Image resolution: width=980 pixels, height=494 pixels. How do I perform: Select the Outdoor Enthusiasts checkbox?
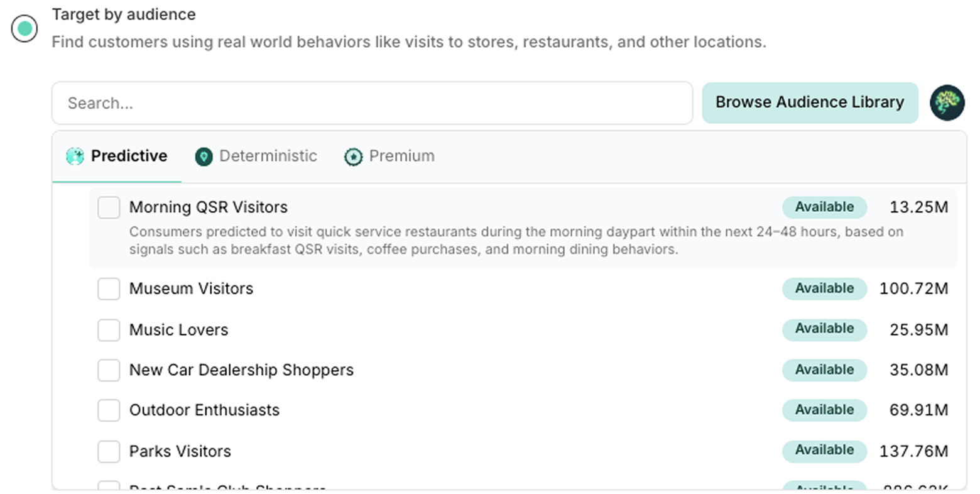tap(109, 410)
